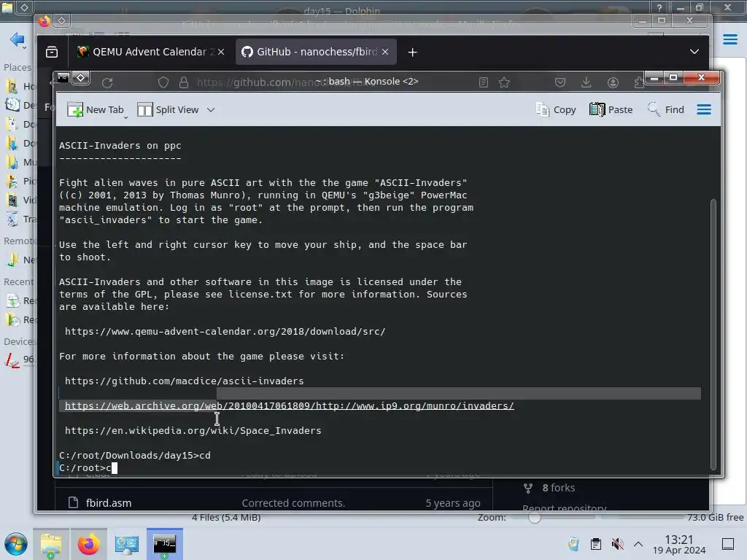Viewport: 747px width, 560px height.
Task: Click the Split View button in Konsole
Action: pos(169,109)
